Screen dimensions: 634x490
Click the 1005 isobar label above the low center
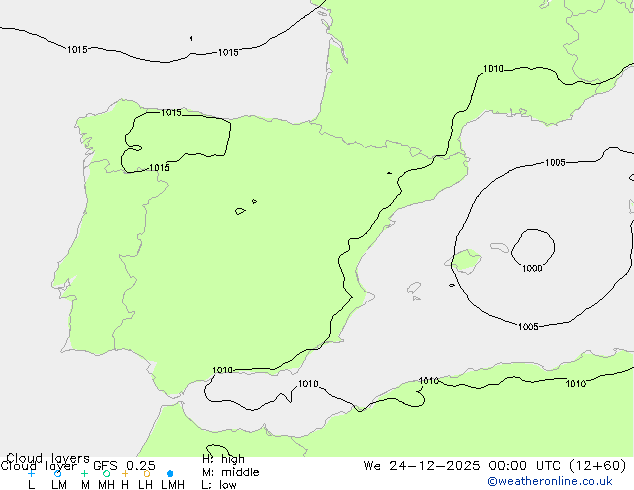point(555,163)
